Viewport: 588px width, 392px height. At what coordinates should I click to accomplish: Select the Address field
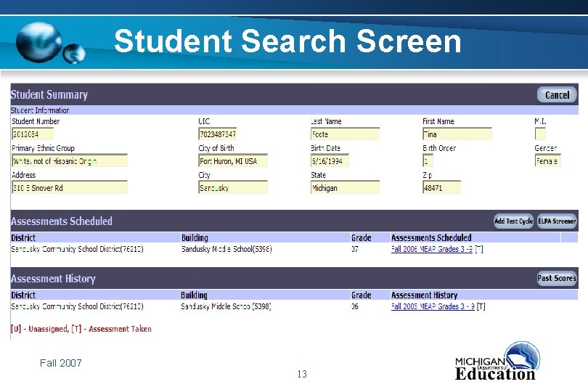[70, 187]
